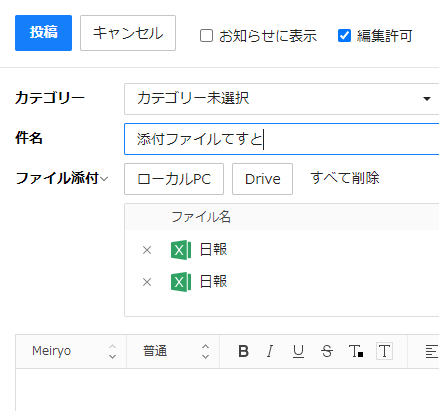
Task: Click second 日報 Excel file icon
Action: [x=181, y=282]
